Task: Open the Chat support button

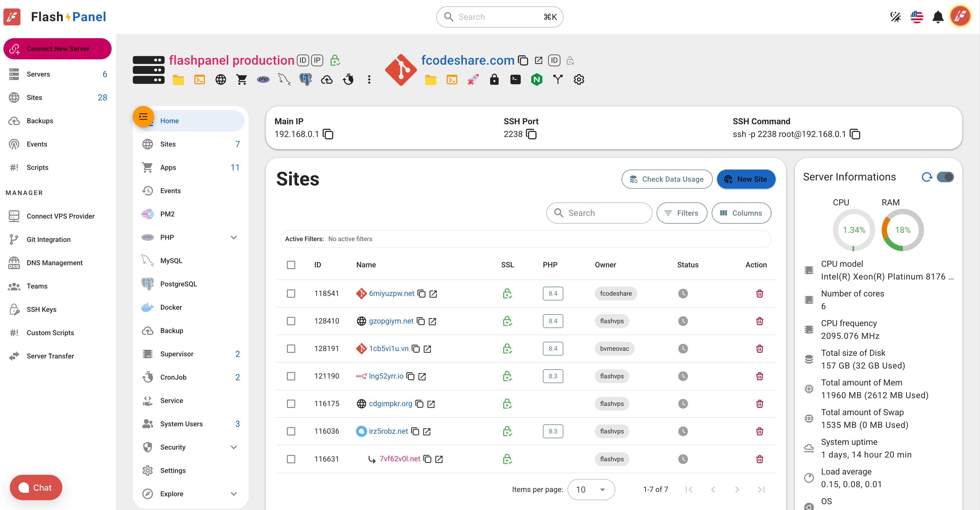Action: [x=36, y=487]
